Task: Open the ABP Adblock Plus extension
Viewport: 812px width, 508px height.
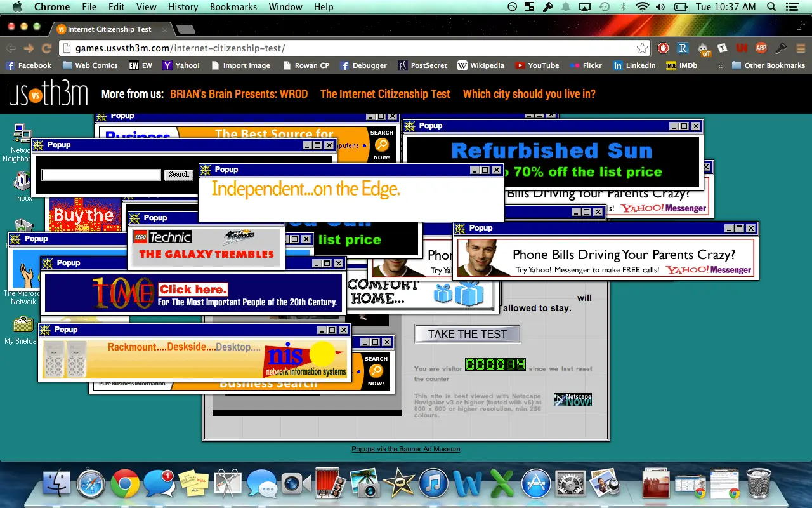Action: point(761,48)
